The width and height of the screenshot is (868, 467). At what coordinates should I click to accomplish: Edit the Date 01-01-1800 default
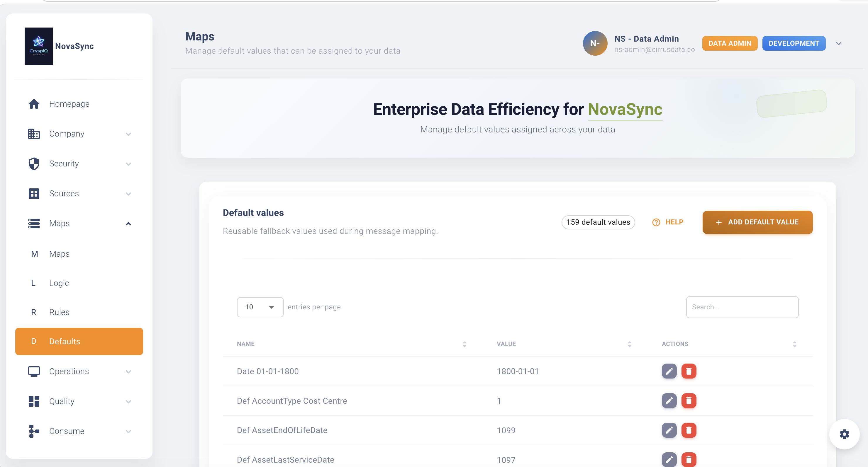[x=669, y=371]
